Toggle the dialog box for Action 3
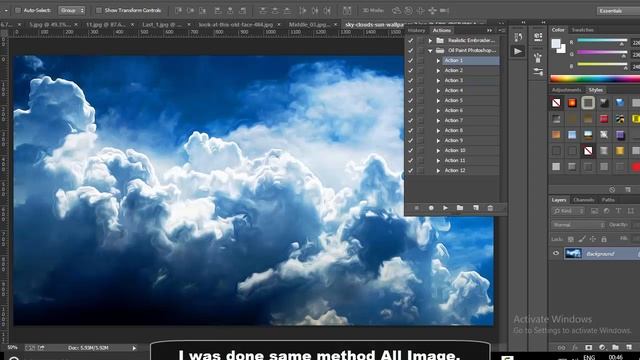The height and width of the screenshot is (360, 640). click(420, 80)
